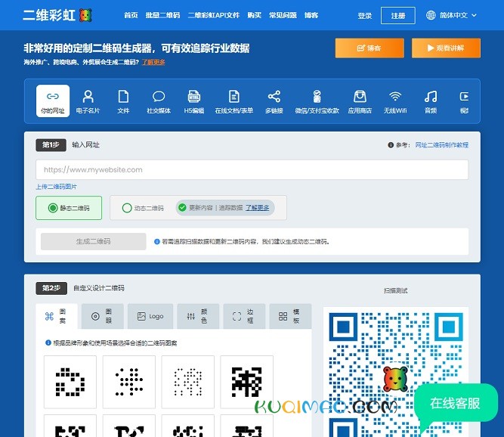
Task: Click green check next to 更新内容
Action: click(x=182, y=208)
